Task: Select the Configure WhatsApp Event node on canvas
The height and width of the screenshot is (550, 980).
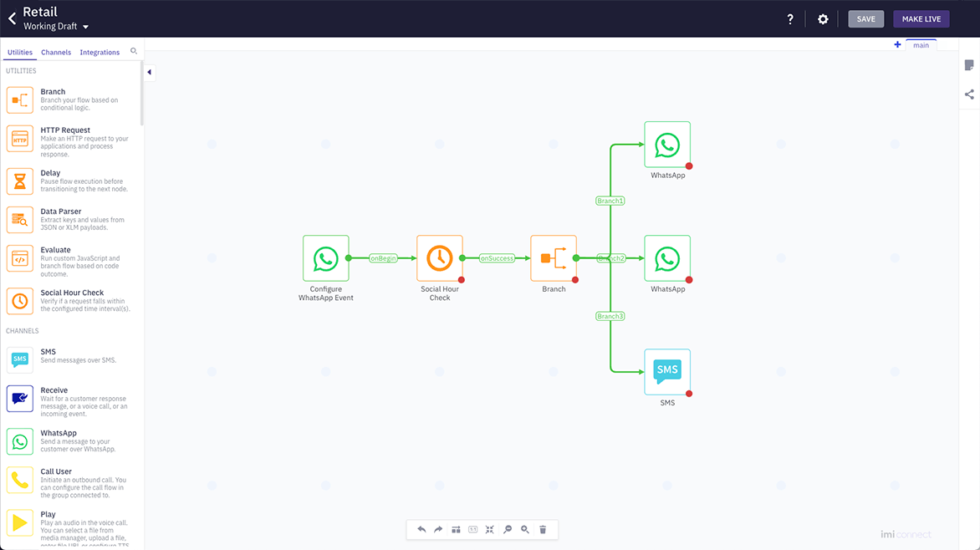Action: [325, 258]
